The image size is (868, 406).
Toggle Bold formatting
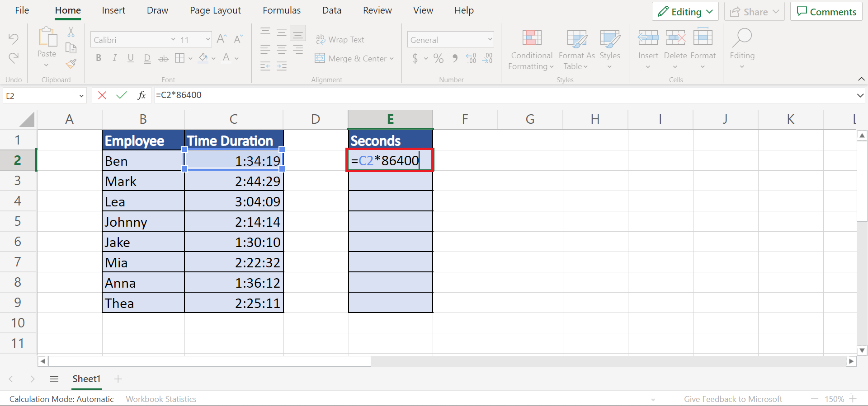pyautogui.click(x=99, y=58)
